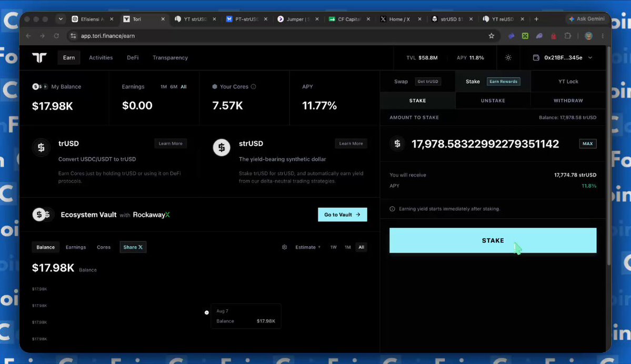Image resolution: width=631 pixels, height=364 pixels.
Task: Click the Ecosystem Vault double-coin icon
Action: pyautogui.click(x=42, y=215)
